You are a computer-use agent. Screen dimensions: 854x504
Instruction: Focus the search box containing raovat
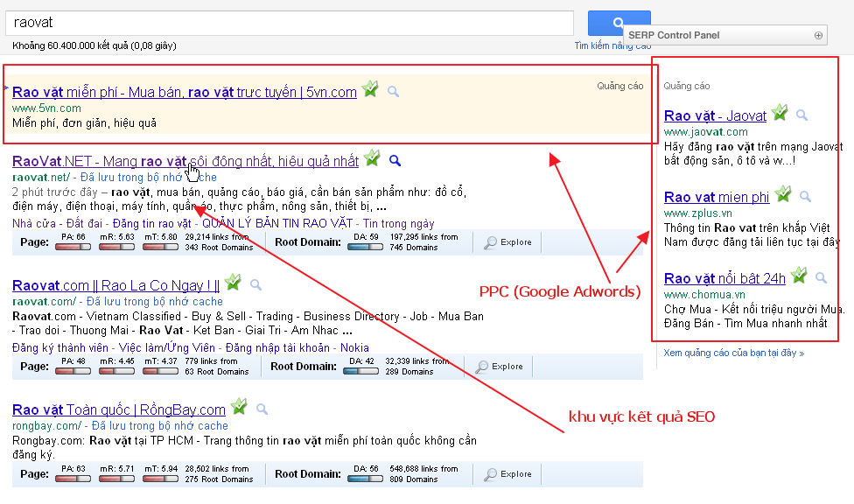point(290,23)
